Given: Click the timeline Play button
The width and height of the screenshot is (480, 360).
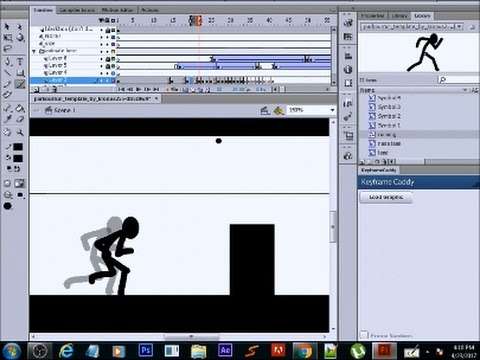Looking at the screenshot, I should point(139,89).
